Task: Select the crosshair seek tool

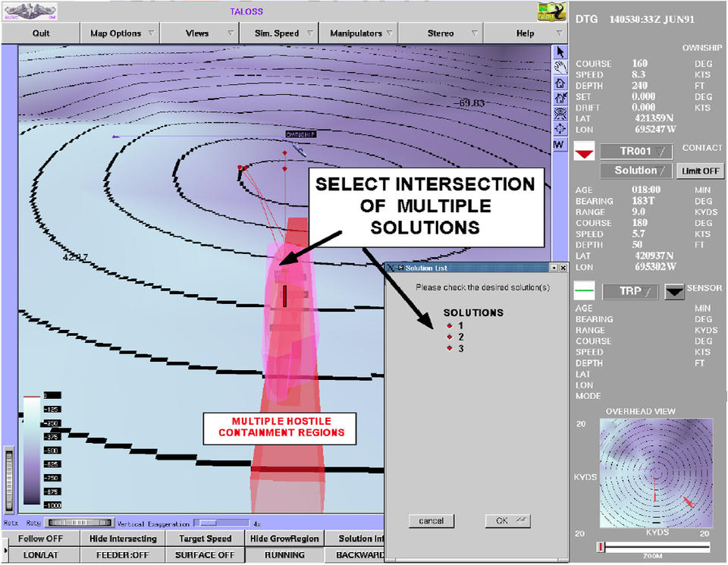Action: pos(559,128)
